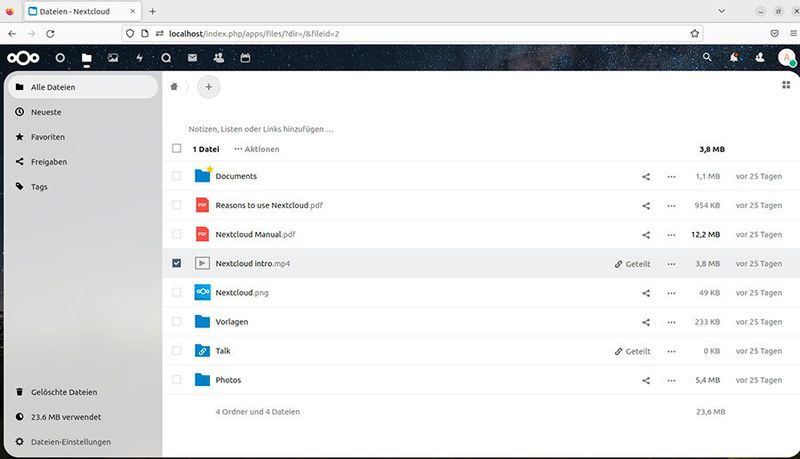Open more actions for Reasons to use Nextcloud.pdf
The image size is (800, 459).
click(x=671, y=206)
